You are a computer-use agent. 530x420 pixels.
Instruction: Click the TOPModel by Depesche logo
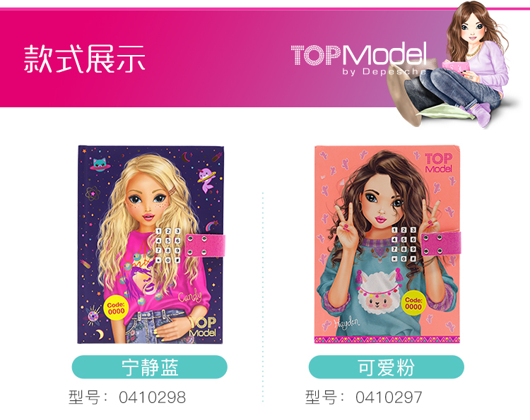point(359,59)
